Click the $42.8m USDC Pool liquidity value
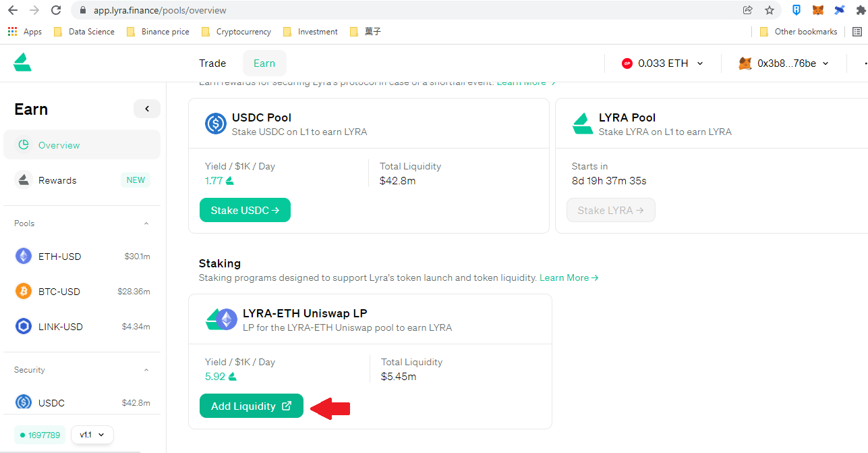 397,180
